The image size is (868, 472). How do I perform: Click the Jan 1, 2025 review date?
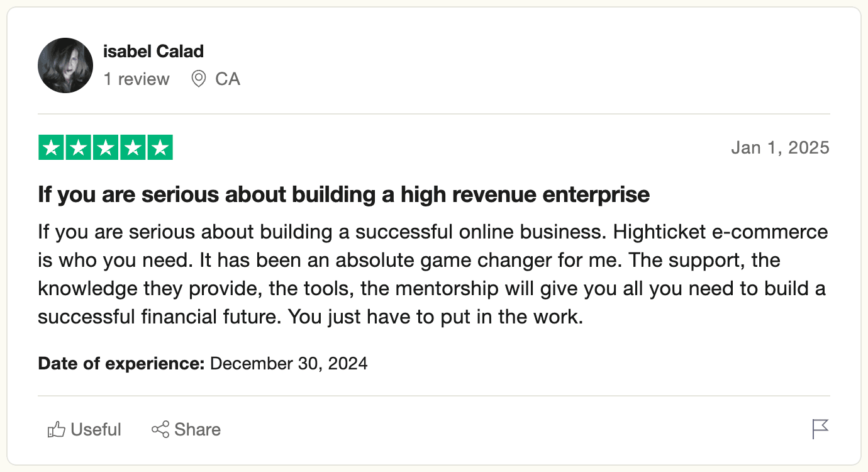pyautogui.click(x=780, y=148)
